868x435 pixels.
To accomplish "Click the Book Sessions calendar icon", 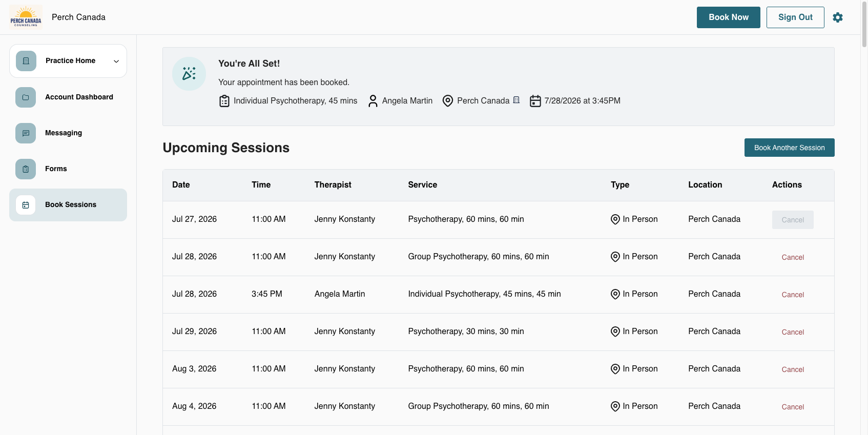I will tap(26, 205).
